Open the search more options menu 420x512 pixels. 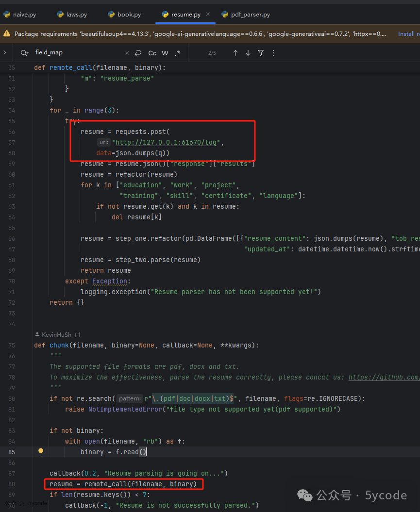click(x=273, y=53)
